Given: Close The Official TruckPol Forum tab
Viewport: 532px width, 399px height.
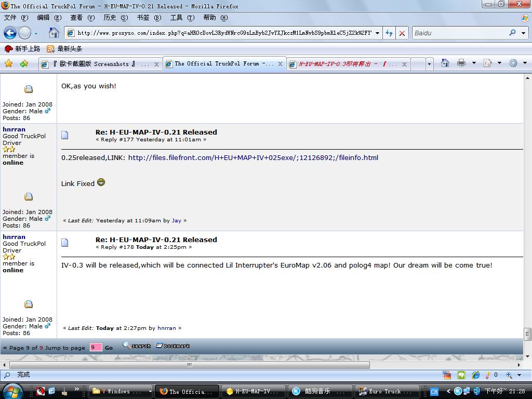Looking at the screenshot, I should click(280, 64).
